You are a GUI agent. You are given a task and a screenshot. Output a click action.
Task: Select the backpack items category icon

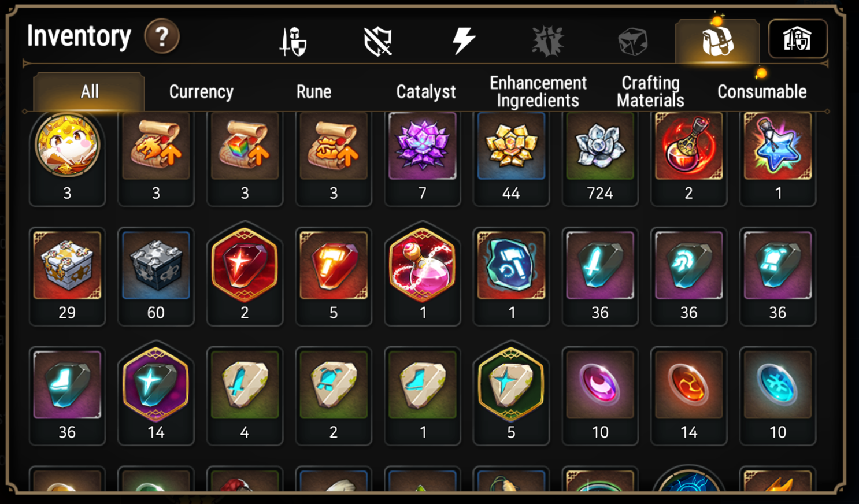click(717, 41)
